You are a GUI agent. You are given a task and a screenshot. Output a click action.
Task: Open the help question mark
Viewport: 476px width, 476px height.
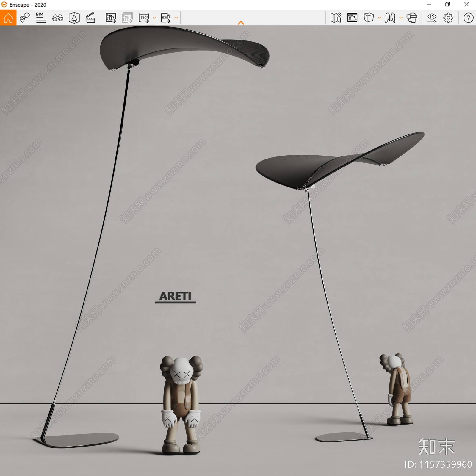[x=468, y=18]
